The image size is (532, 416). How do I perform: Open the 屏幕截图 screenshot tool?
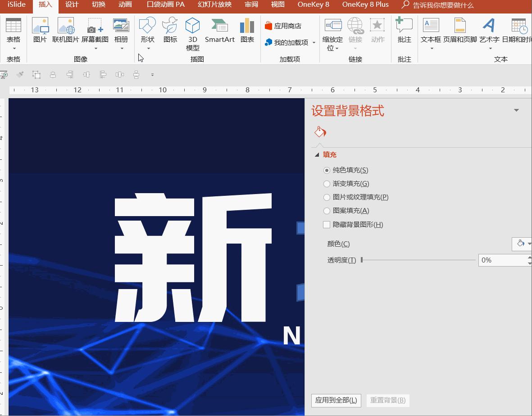[x=95, y=31]
